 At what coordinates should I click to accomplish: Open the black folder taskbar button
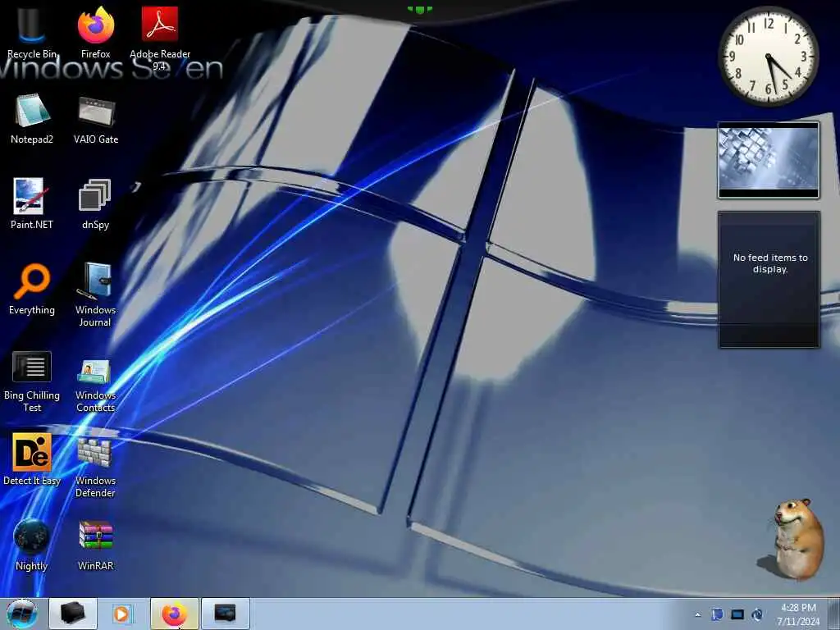(73, 614)
